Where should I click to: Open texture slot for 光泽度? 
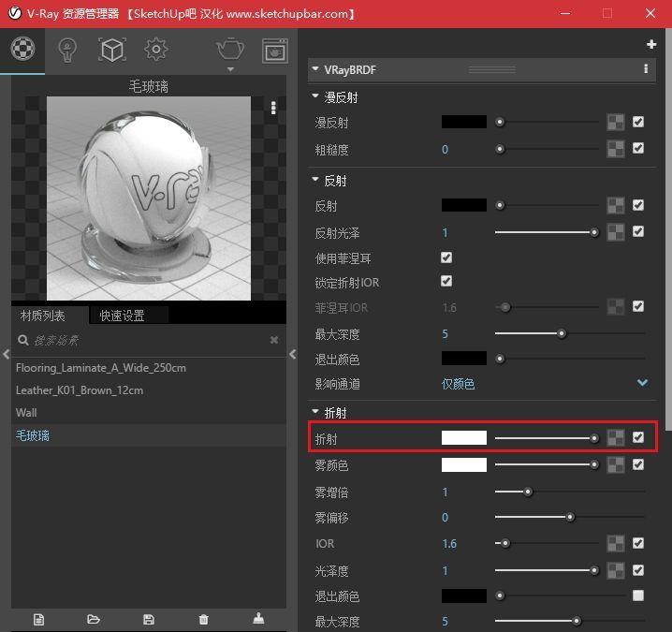(616, 570)
